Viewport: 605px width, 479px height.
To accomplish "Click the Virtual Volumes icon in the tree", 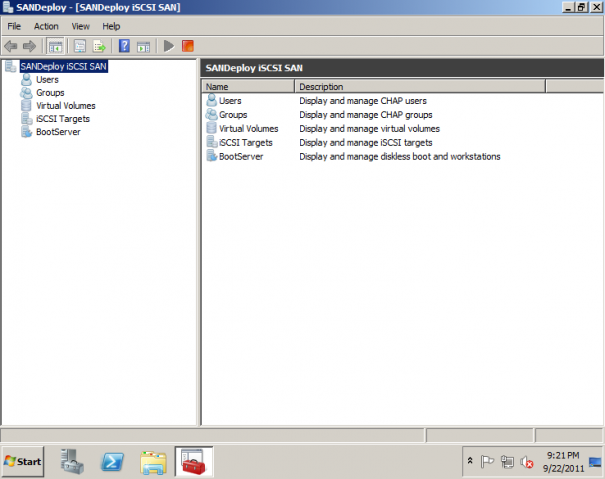I will (x=27, y=106).
